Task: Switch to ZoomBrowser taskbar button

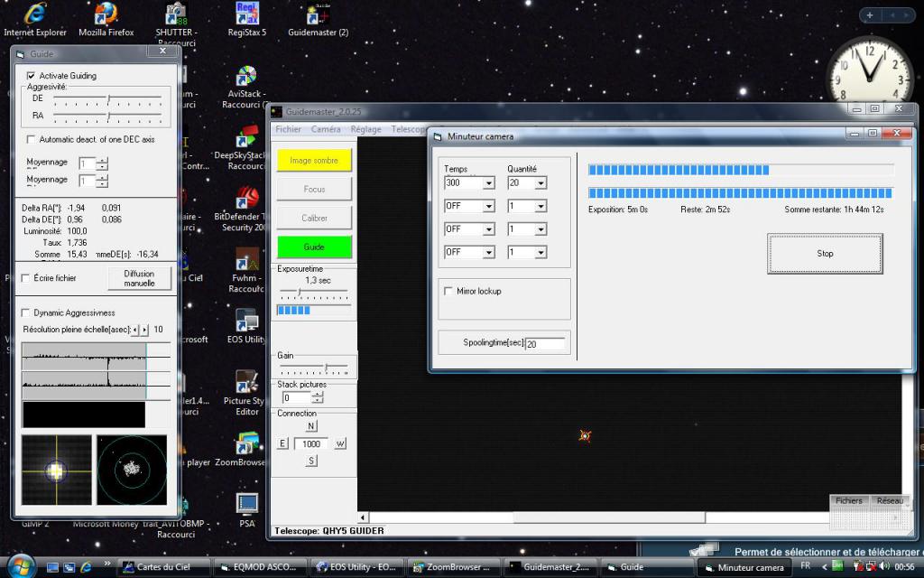Action: pyautogui.click(x=453, y=567)
